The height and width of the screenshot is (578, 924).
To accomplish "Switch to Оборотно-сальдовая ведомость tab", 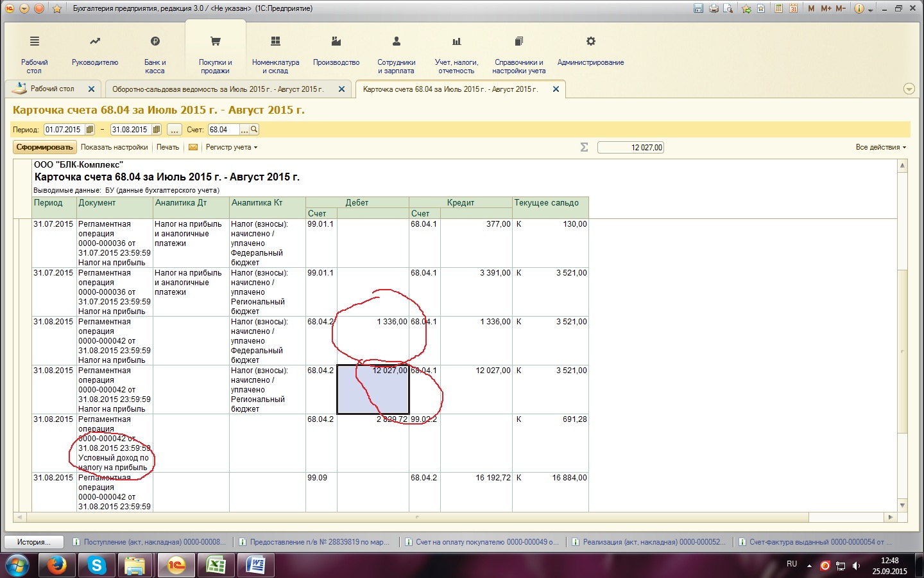I will pos(218,89).
